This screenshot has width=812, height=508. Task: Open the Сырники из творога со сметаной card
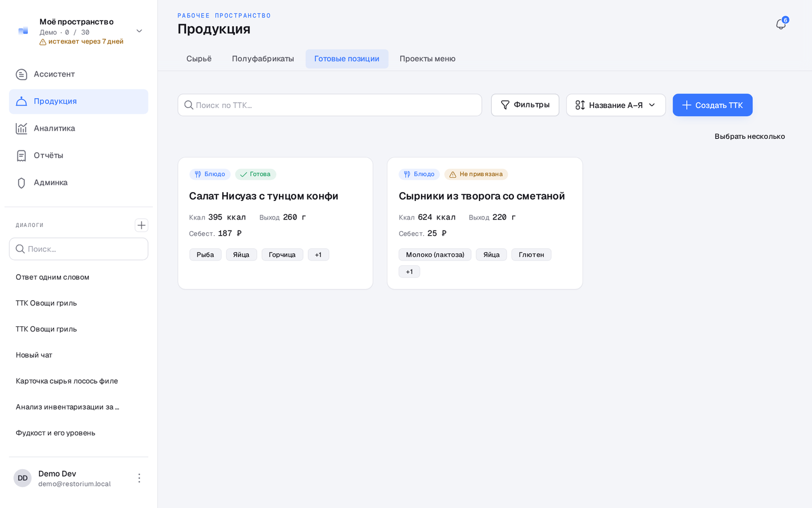pos(485,224)
